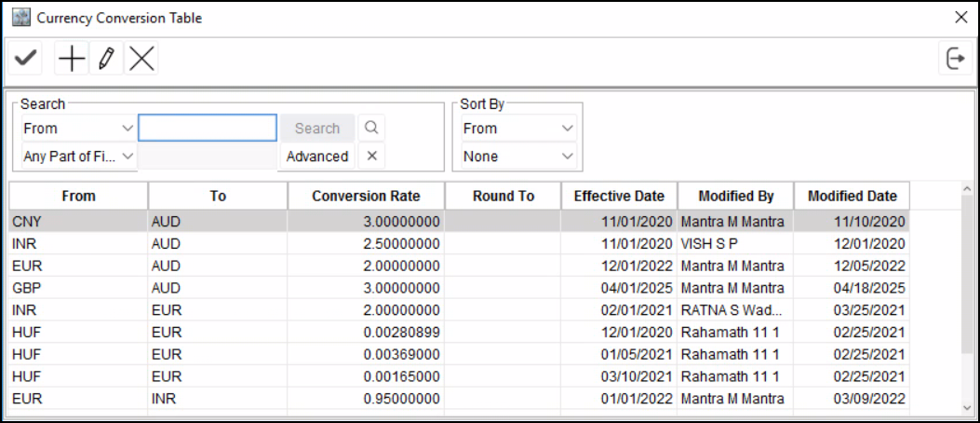
Task: Click the exit icon at top right
Action: pyautogui.click(x=955, y=59)
